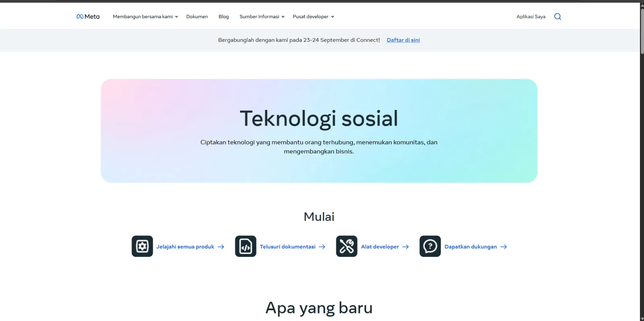Expand the Membangun bersama kami menu
Image resolution: width=644 pixels, height=321 pixels.
[x=145, y=17]
